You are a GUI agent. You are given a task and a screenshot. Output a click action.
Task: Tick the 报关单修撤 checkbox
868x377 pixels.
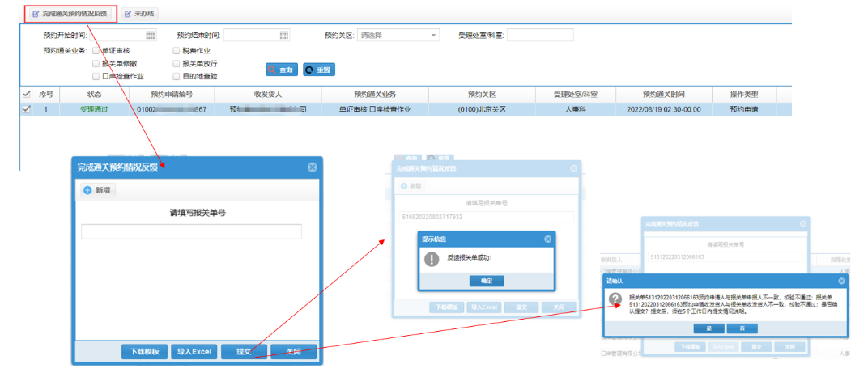coord(96,63)
